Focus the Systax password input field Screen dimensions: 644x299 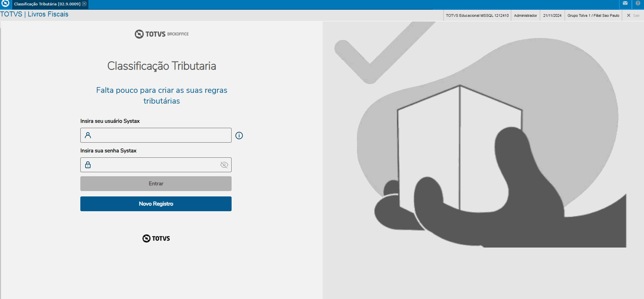[x=156, y=165]
